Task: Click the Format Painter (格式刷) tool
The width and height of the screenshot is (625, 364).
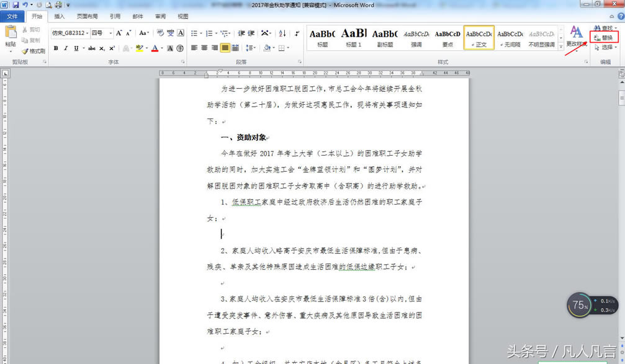Action: (x=34, y=51)
